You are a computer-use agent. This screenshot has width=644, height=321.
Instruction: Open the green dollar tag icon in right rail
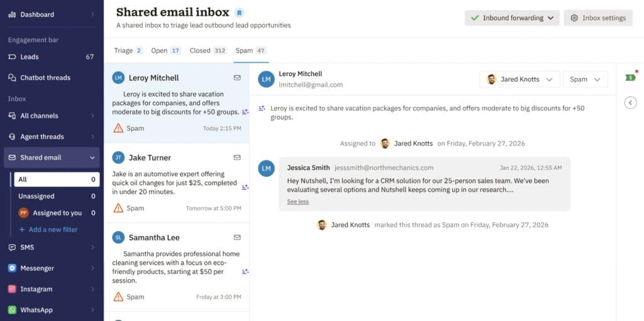click(630, 77)
